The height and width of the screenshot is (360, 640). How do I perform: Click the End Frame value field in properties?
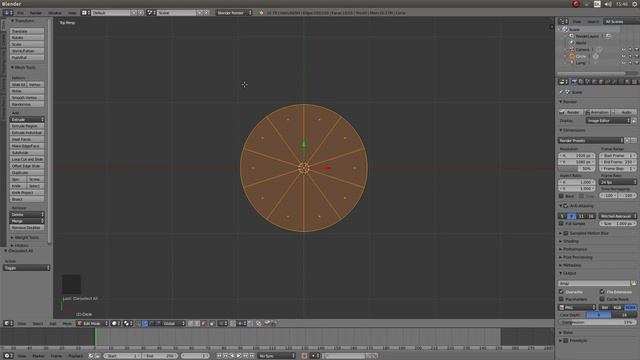[x=618, y=162]
